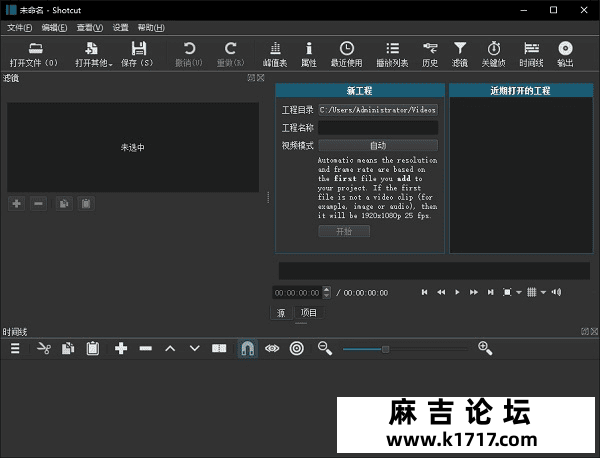Show the 播放列表 playlist panel
Image resolution: width=600 pixels, height=458 pixels.
392,55
